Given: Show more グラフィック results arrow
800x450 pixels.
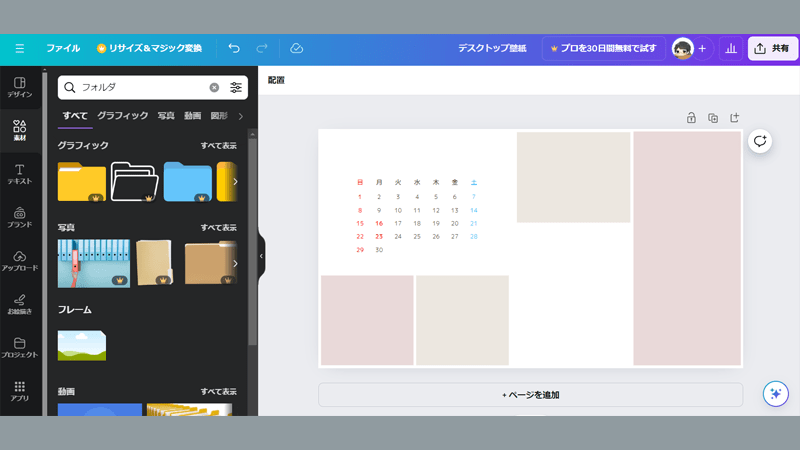Looking at the screenshot, I should [235, 182].
